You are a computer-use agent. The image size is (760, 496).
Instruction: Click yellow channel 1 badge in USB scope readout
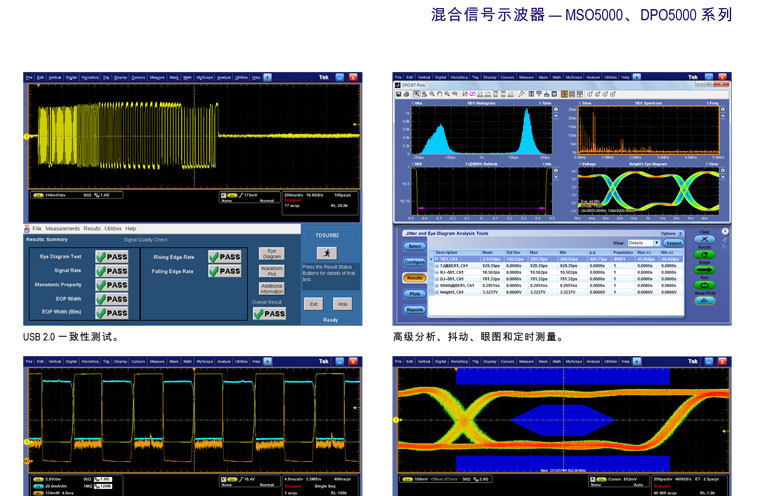pos(38,195)
